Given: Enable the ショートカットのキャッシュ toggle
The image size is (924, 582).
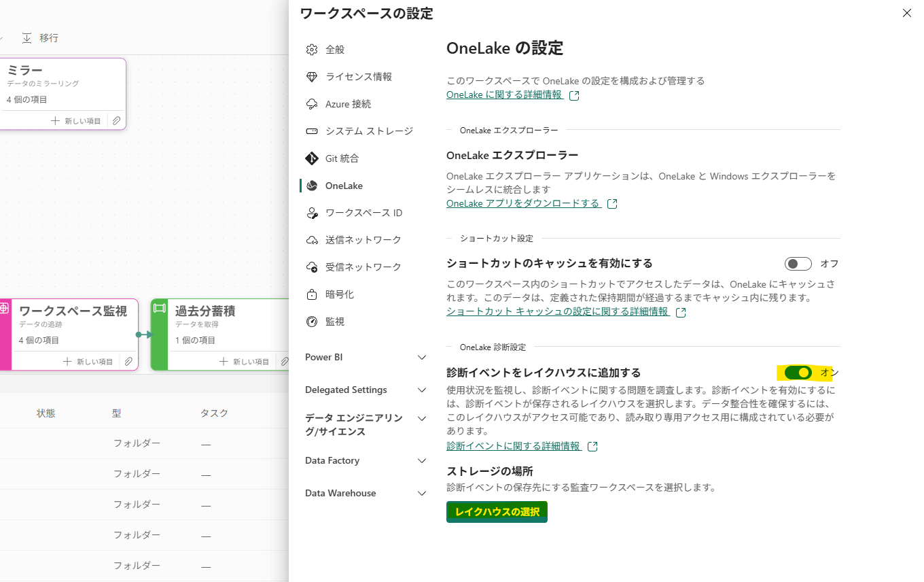Looking at the screenshot, I should (x=798, y=264).
